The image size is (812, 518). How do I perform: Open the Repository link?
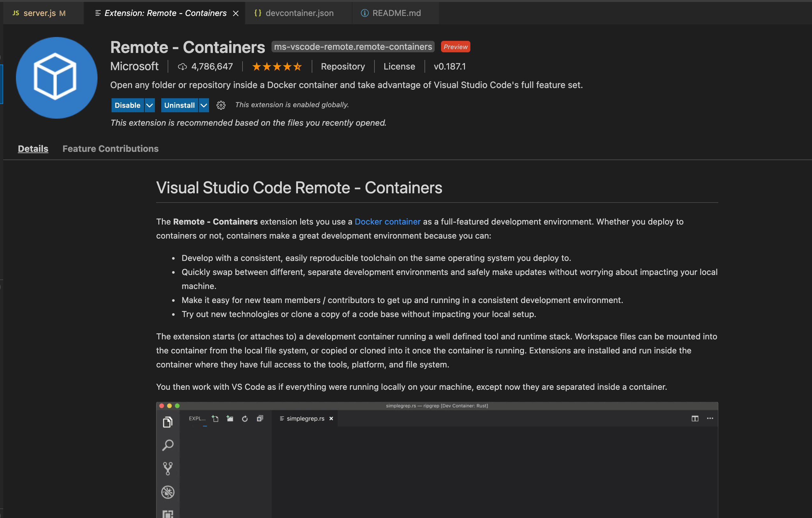[x=343, y=66]
